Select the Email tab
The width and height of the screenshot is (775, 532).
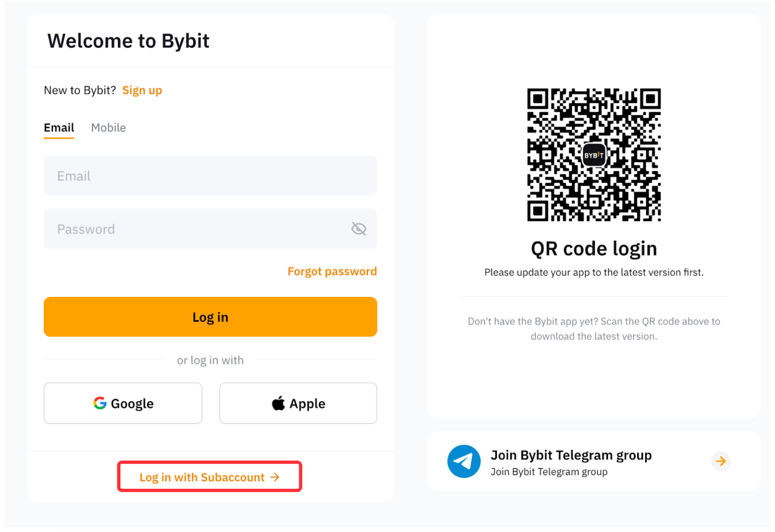[59, 128]
